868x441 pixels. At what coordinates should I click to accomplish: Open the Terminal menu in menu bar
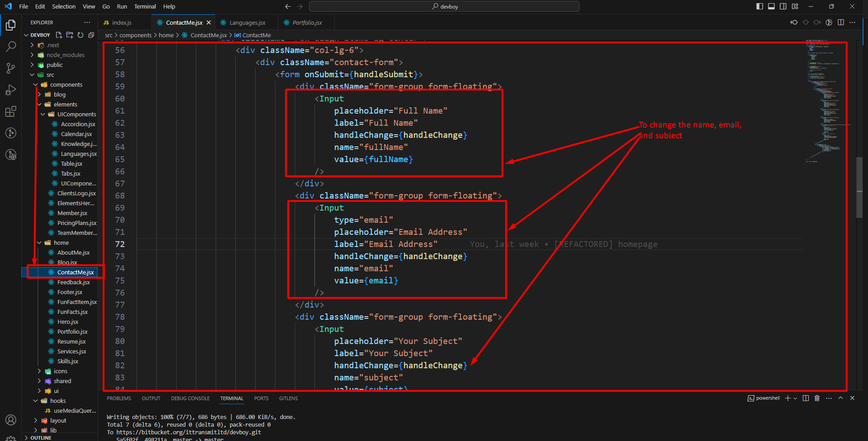[145, 6]
